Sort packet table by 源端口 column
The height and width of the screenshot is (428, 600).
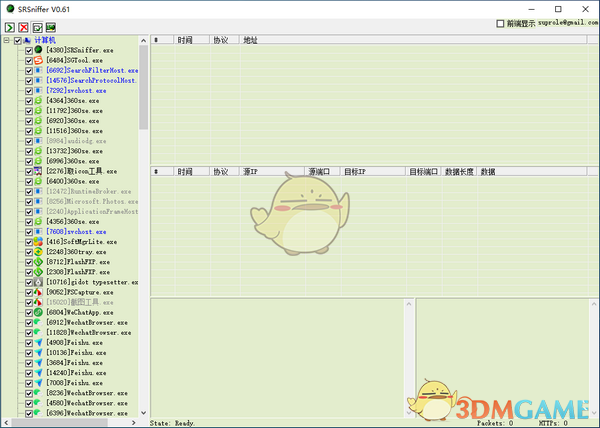coord(323,171)
